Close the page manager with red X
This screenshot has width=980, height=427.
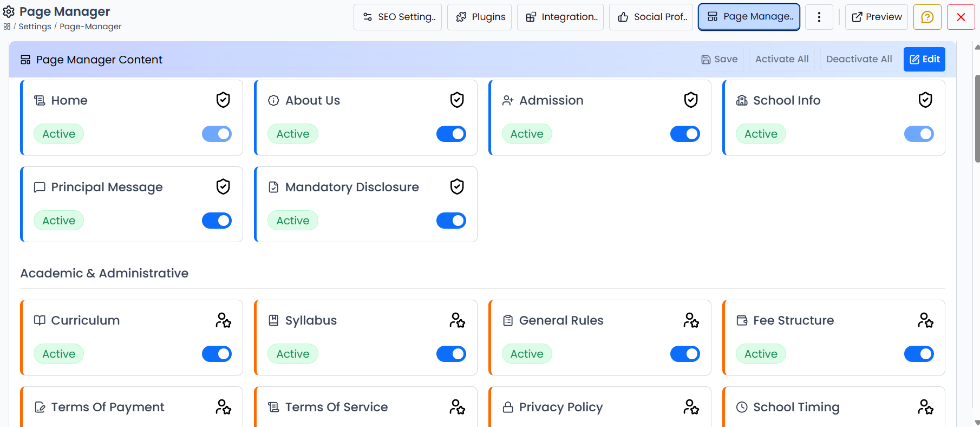pos(961,17)
